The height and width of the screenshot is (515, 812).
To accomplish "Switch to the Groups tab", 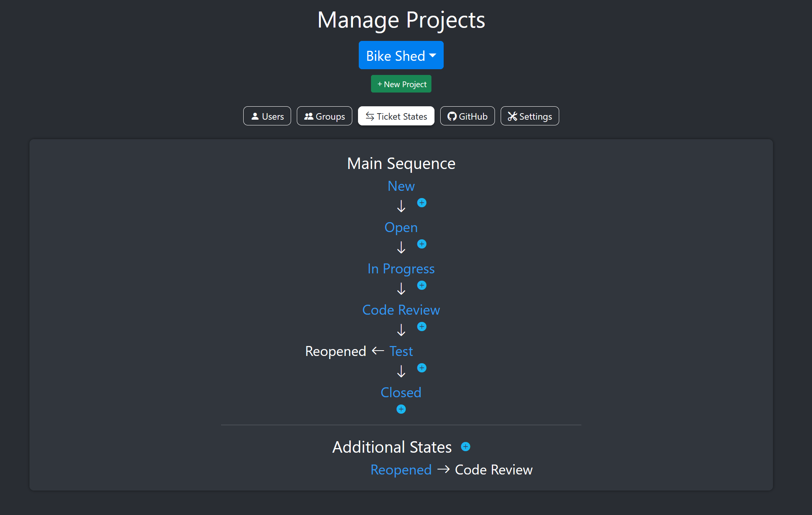I will 324,116.
